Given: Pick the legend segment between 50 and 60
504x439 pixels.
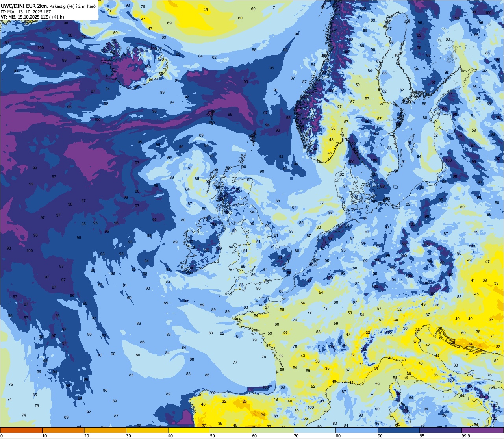Looking at the screenshot, I should [231, 430].
